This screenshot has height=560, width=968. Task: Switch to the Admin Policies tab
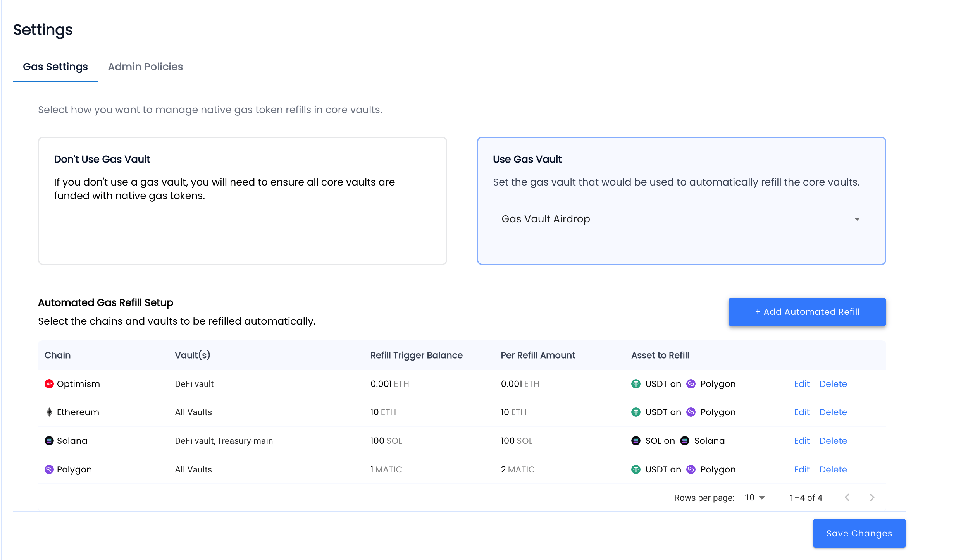pos(145,67)
